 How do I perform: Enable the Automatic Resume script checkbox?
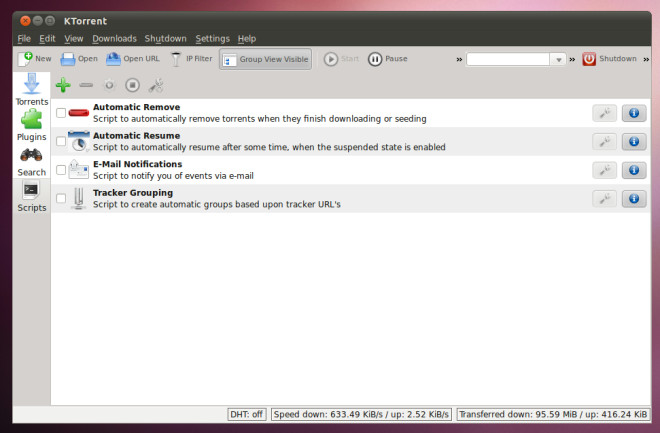tap(61, 141)
